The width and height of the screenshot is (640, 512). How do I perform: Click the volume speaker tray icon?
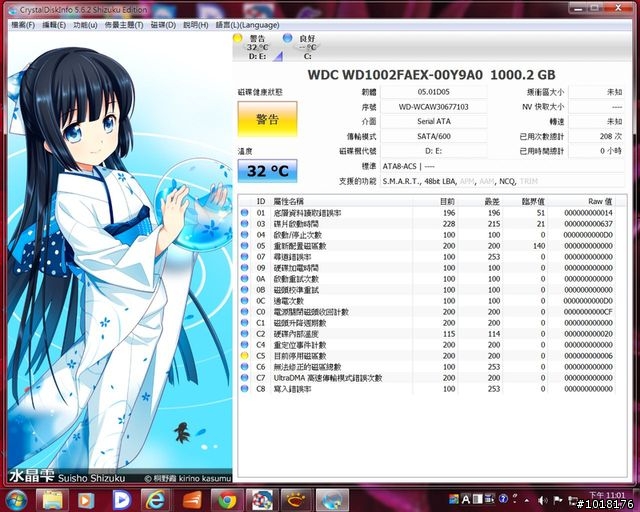coord(543,500)
